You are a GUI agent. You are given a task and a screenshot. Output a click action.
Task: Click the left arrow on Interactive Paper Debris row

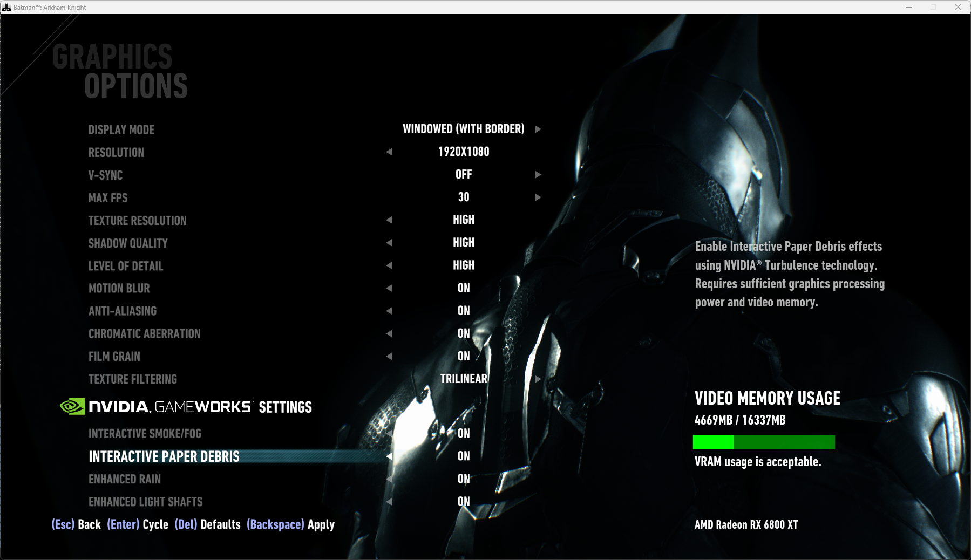tap(389, 456)
